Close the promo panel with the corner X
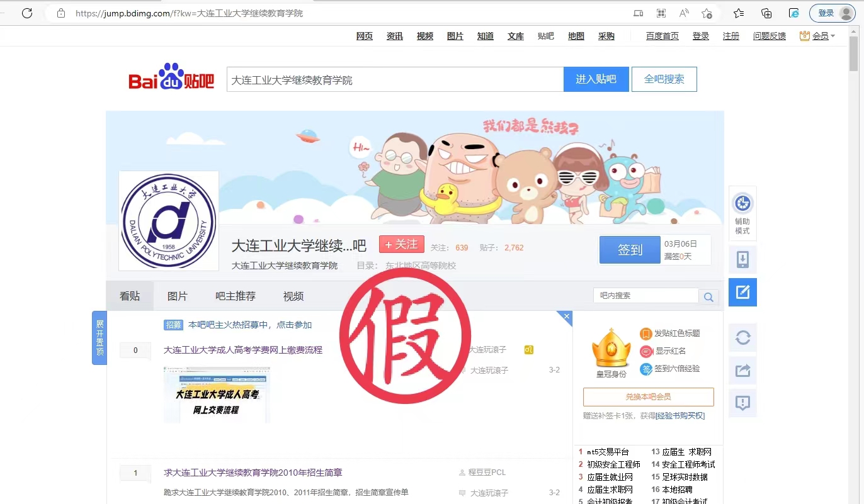Screen dimensions: 864x504 (x=567, y=316)
